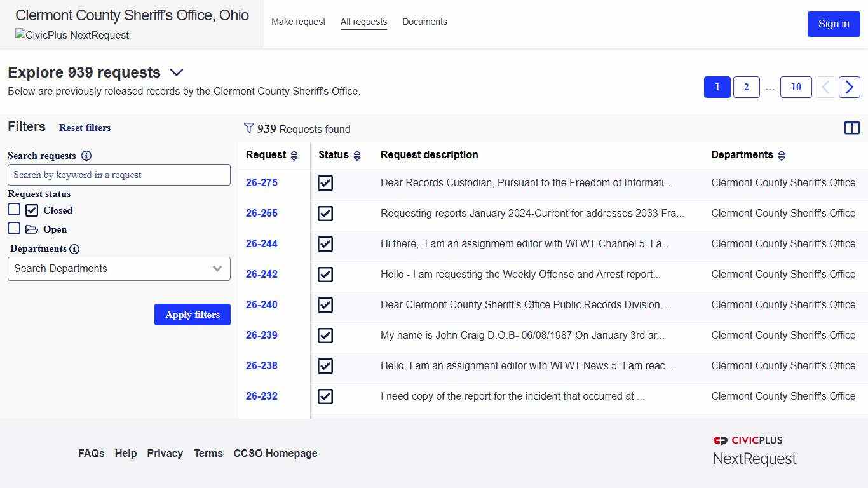Click the checked status box for request 26-275
The image size is (868, 488).
325,183
